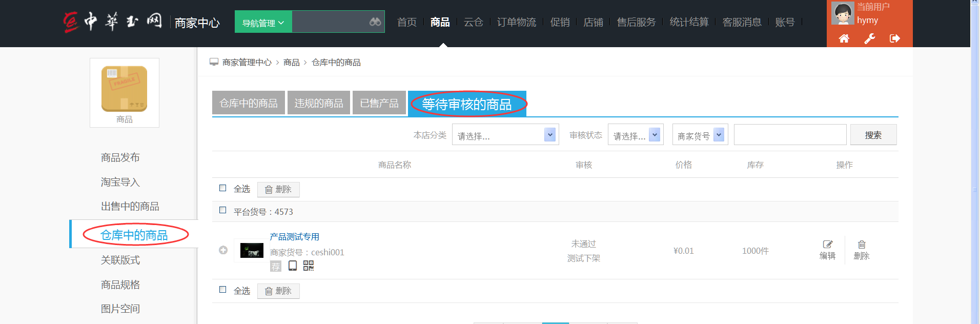Image resolution: width=980 pixels, height=324 pixels.
Task: Open the 账号 menu
Action: 785,22
